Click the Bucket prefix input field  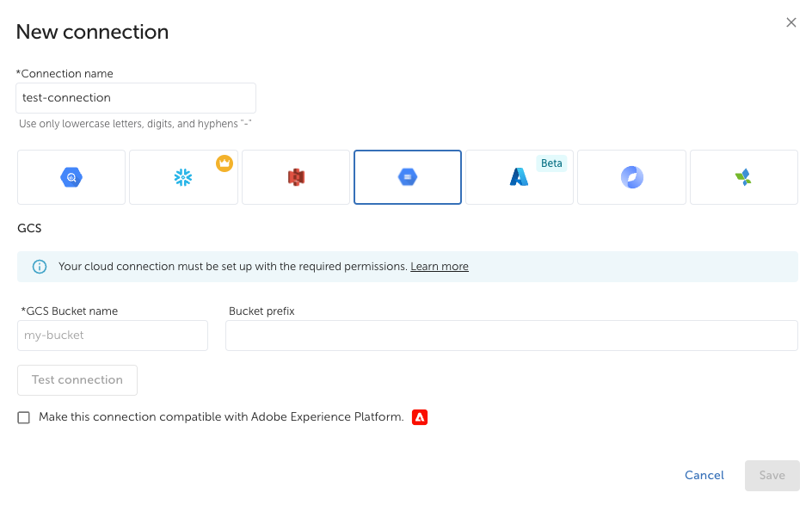(x=511, y=336)
